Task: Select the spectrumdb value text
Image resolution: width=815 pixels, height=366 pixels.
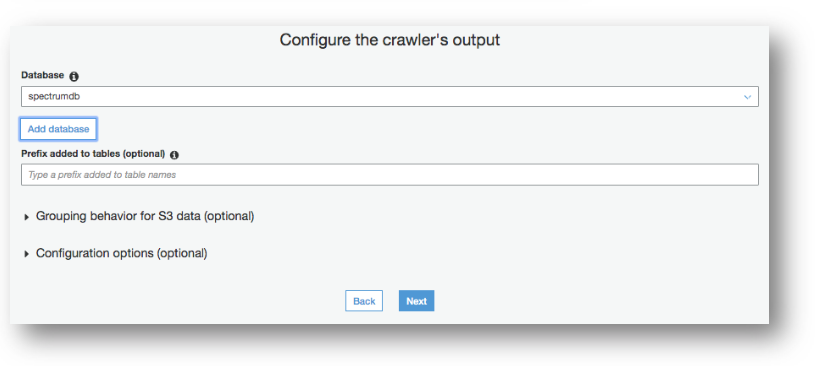Action: tap(54, 97)
